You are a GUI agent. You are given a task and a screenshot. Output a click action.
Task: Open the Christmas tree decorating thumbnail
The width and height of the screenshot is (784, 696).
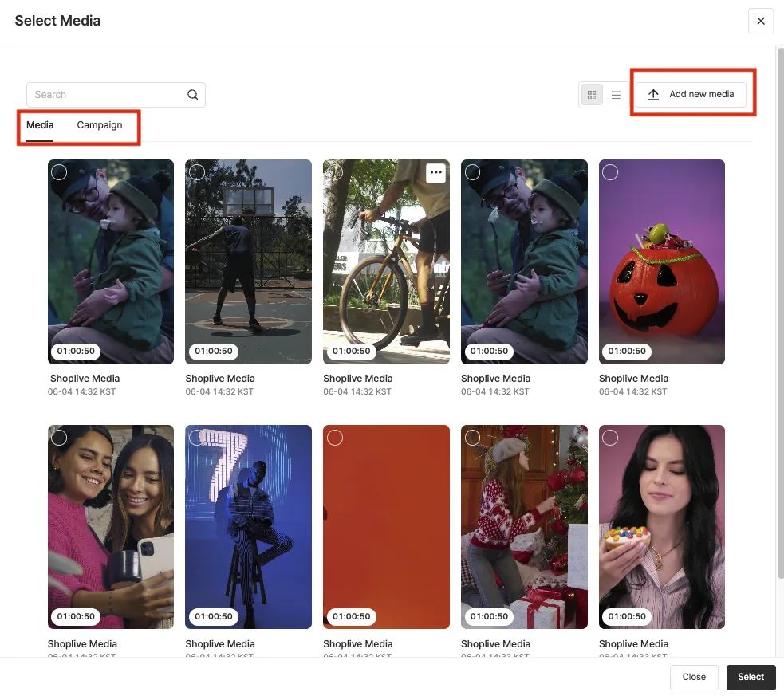(524, 527)
